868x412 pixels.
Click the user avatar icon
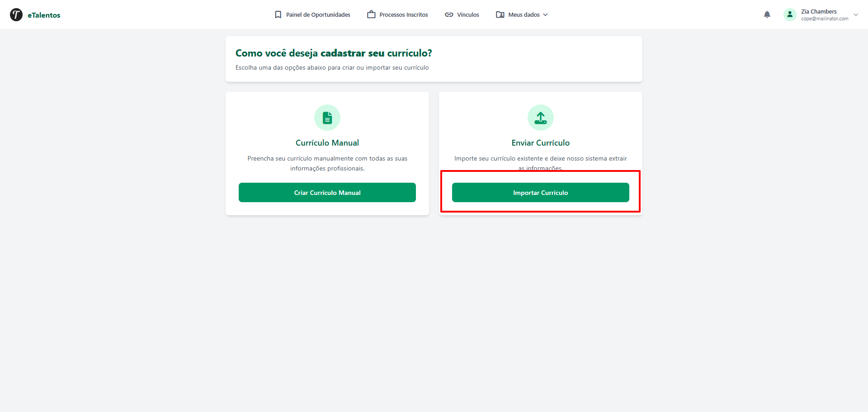tap(790, 15)
